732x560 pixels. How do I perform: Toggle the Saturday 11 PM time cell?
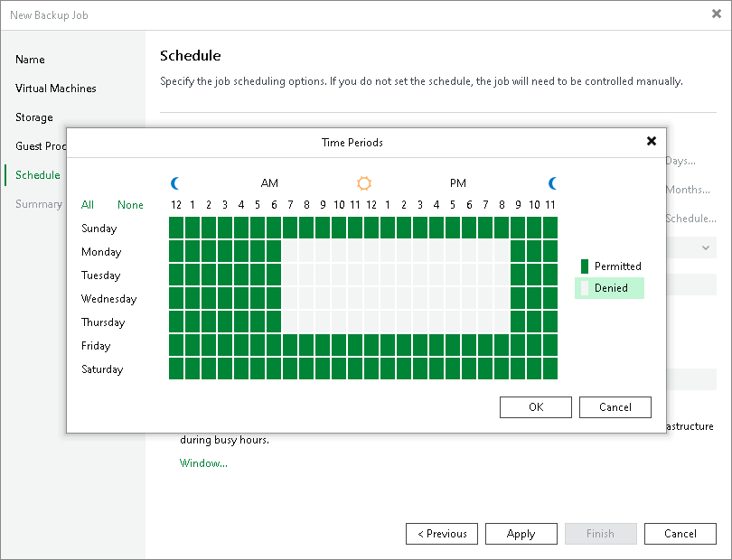pos(550,369)
